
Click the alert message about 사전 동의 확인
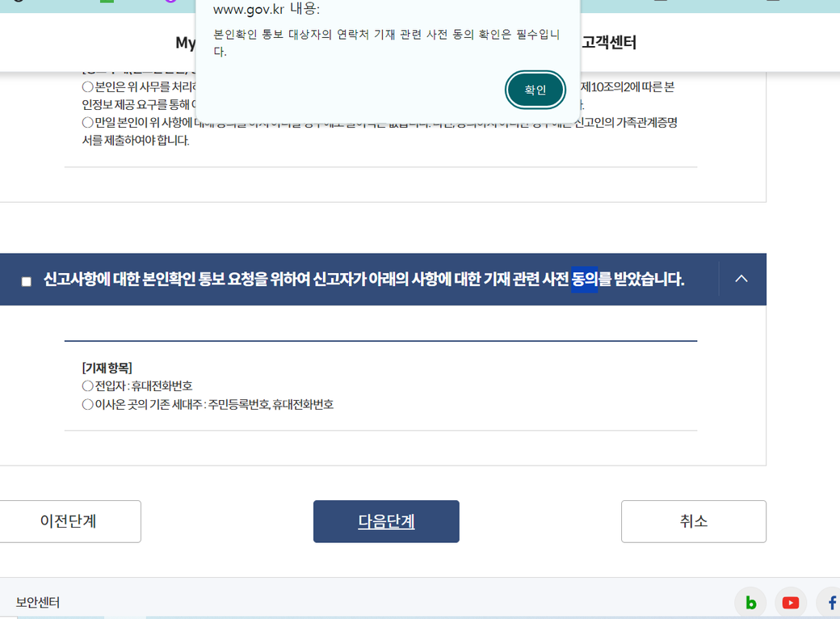386,43
